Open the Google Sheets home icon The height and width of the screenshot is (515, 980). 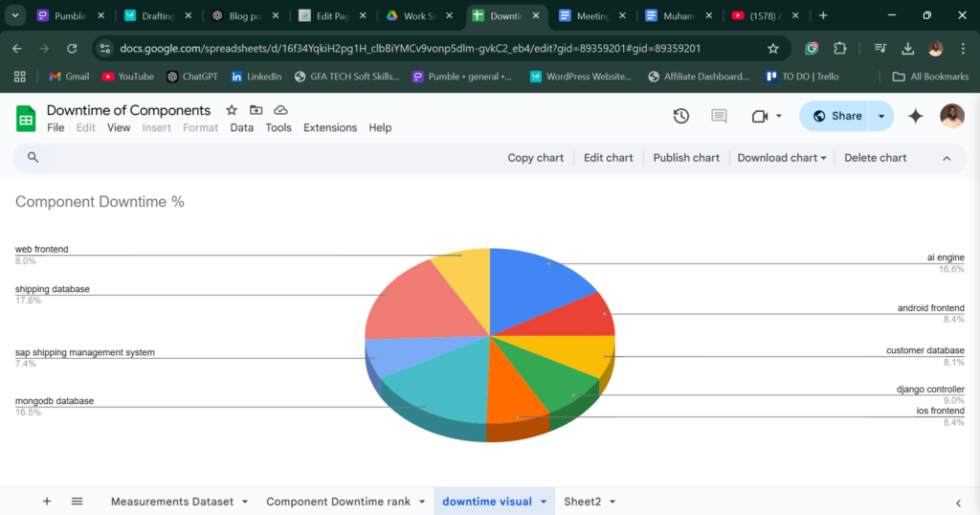click(26, 118)
